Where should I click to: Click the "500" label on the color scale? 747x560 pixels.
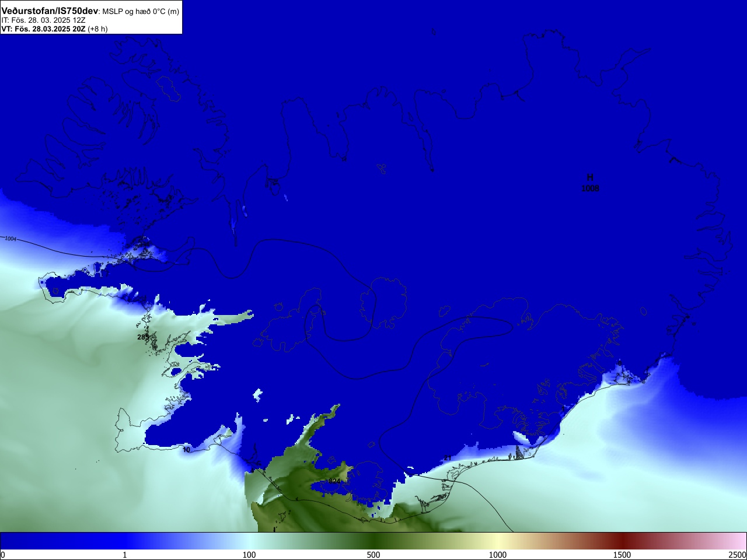373,555
